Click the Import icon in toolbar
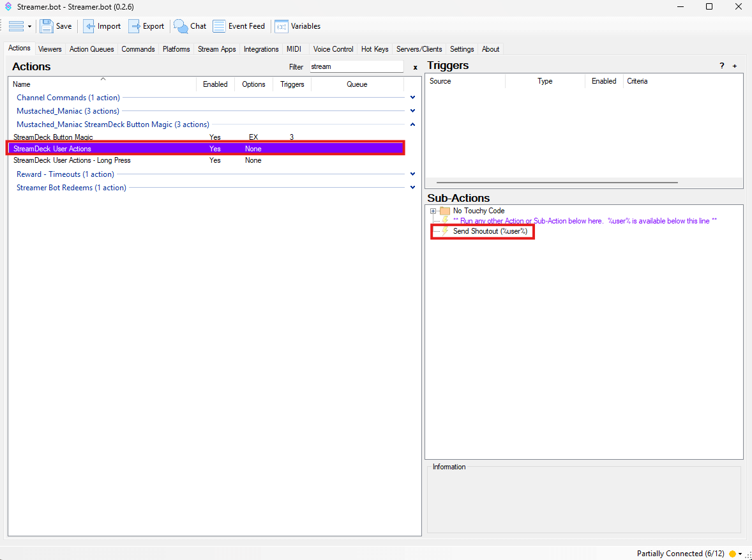Image resolution: width=752 pixels, height=560 pixels. pos(90,26)
